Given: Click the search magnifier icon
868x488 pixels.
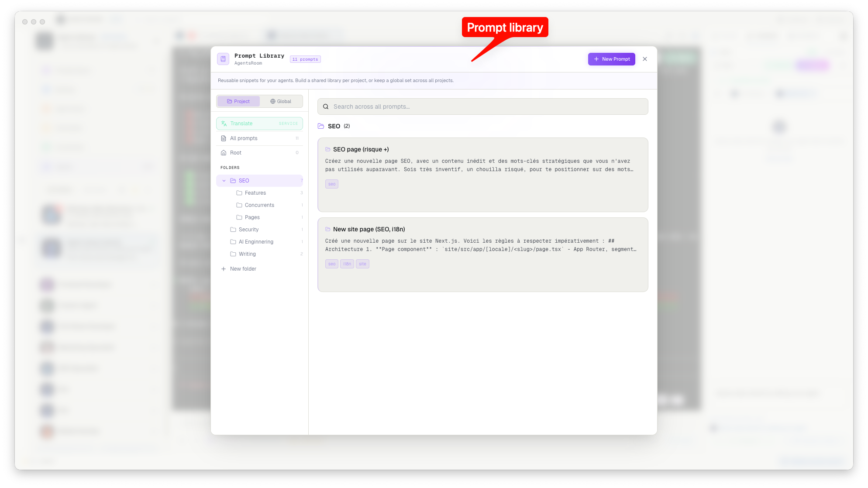Looking at the screenshot, I should [326, 107].
